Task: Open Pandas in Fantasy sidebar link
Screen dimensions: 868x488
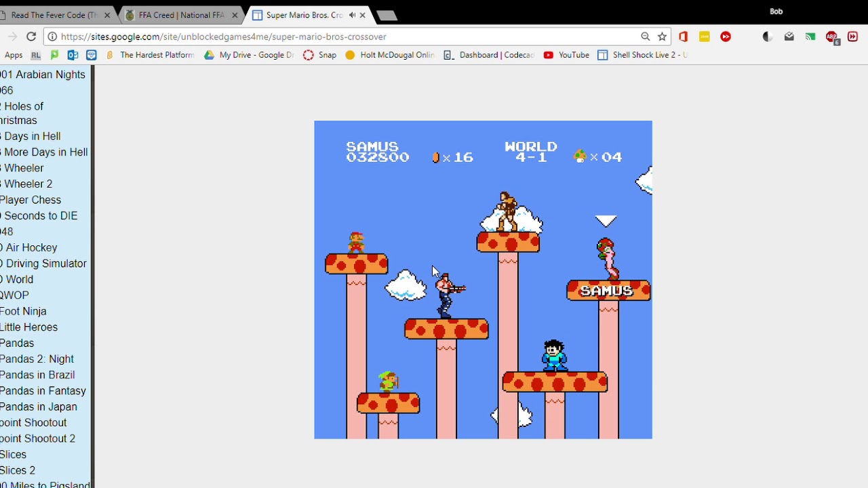Action: (x=43, y=391)
